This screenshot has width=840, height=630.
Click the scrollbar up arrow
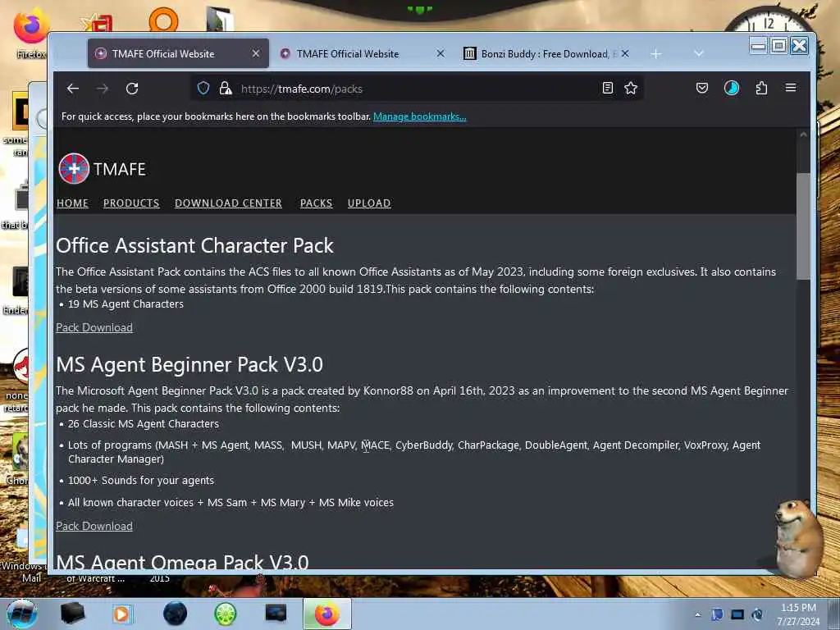(803, 135)
